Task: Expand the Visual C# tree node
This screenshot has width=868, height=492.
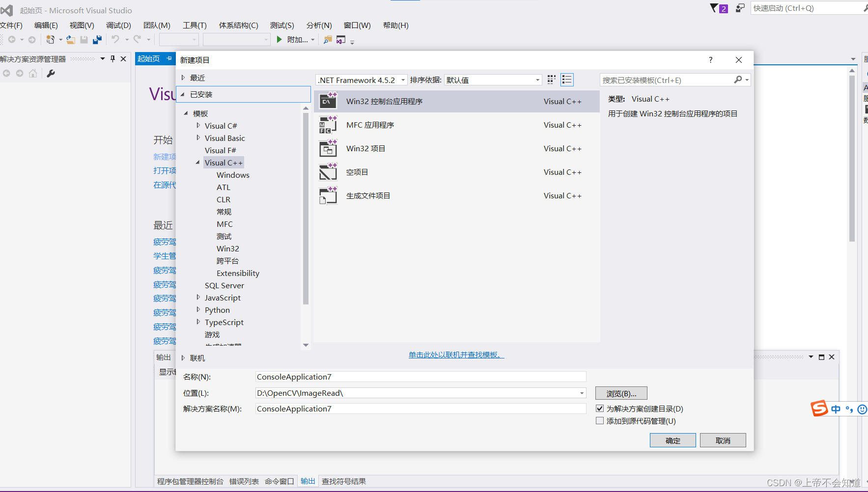Action: [x=198, y=126]
